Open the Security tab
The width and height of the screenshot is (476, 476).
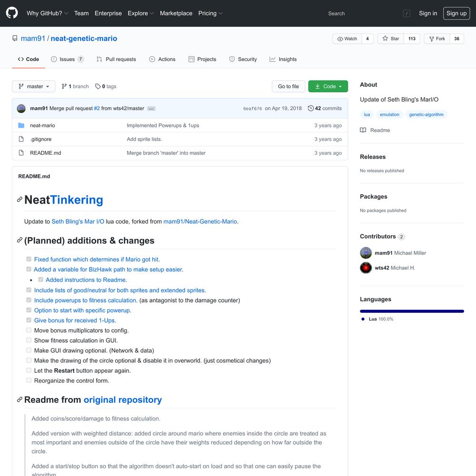[243, 59]
